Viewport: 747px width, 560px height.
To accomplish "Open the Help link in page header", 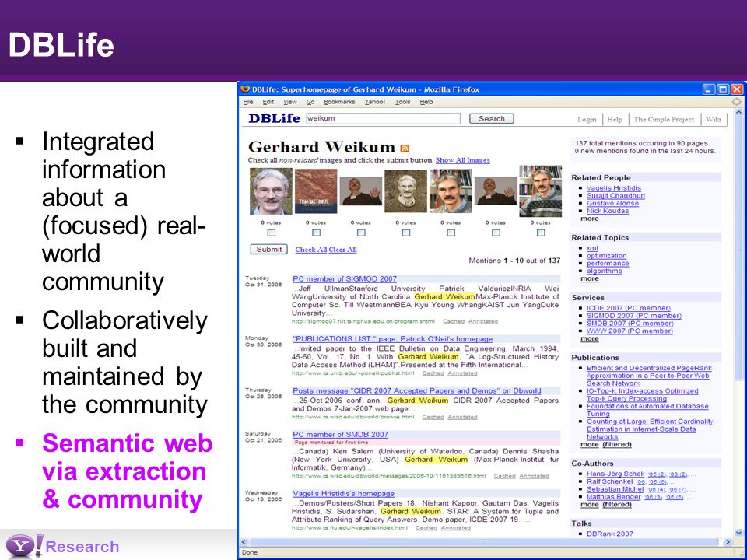I will pyautogui.click(x=615, y=120).
